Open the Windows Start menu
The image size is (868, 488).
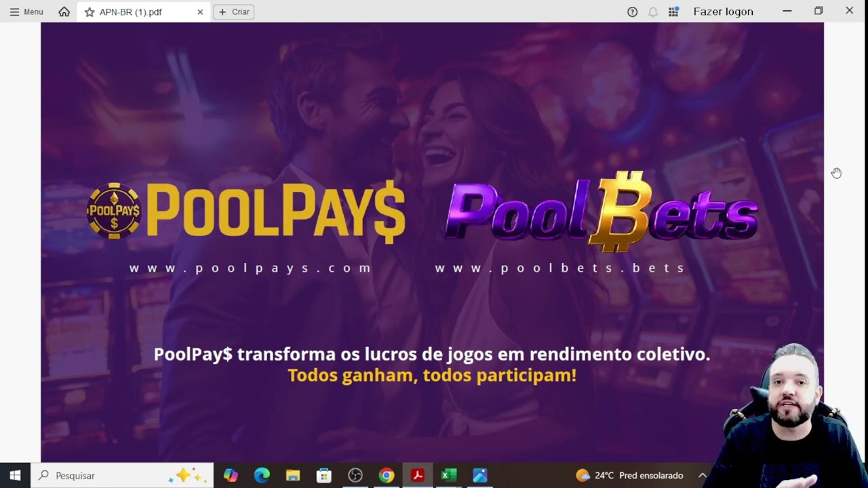coord(15,475)
